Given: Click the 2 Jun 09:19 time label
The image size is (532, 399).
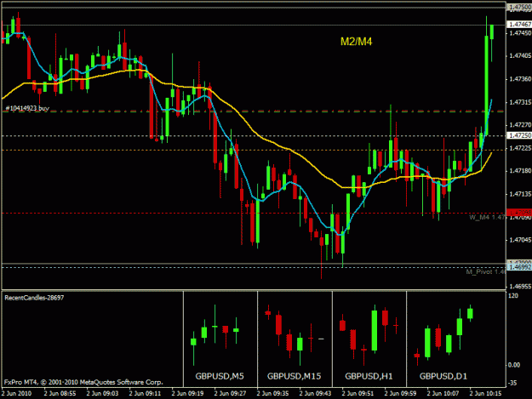Looking at the screenshot, I should click(x=187, y=393).
